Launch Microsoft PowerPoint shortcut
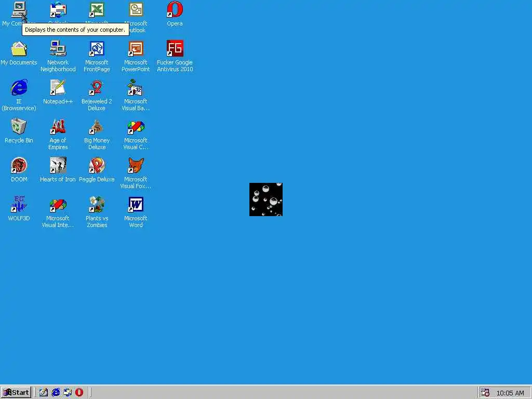Screen dimensions: 532x399 136,48
